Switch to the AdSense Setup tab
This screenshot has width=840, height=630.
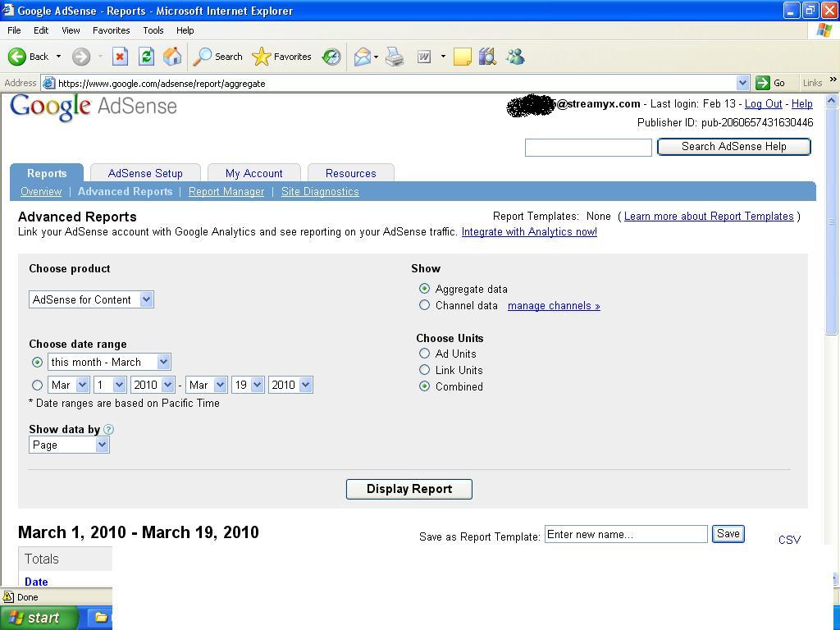pyautogui.click(x=145, y=173)
